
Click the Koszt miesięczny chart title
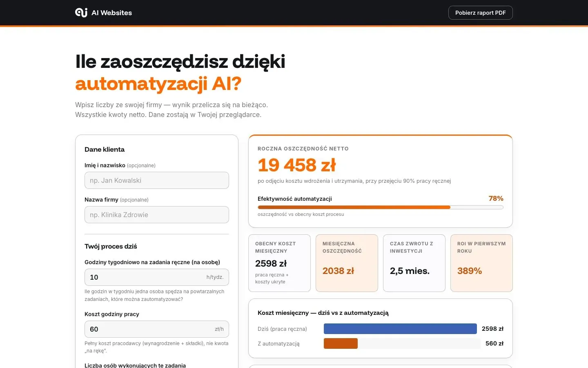tap(323, 313)
